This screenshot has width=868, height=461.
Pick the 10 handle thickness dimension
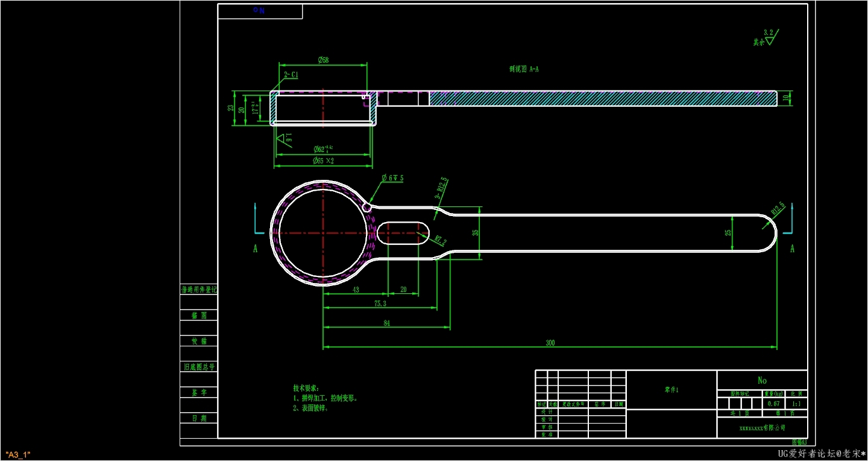pos(785,98)
